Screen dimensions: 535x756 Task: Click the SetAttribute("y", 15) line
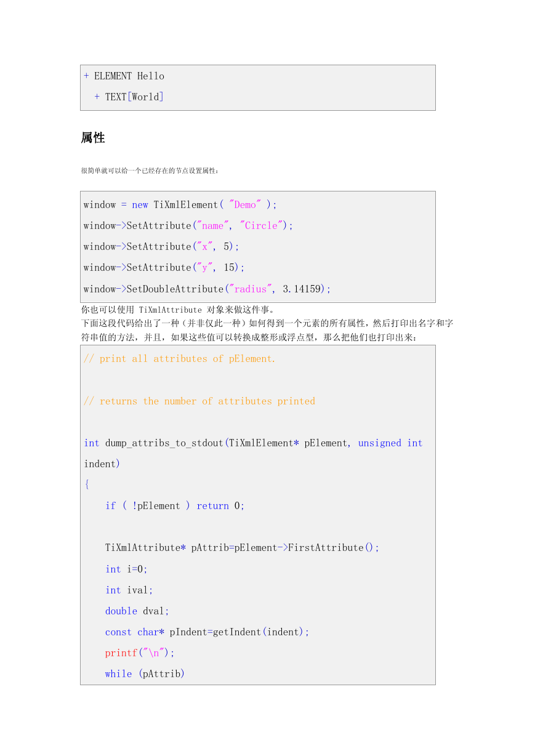[164, 268]
